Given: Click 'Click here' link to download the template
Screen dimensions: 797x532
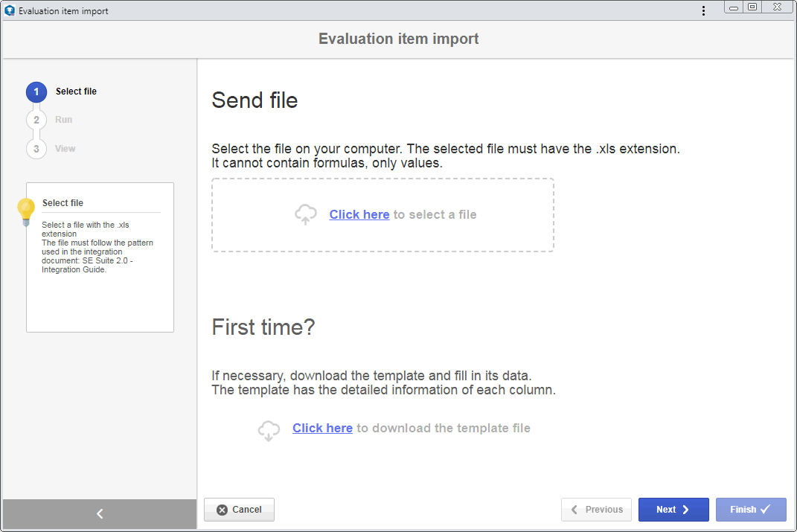Looking at the screenshot, I should pyautogui.click(x=322, y=428).
